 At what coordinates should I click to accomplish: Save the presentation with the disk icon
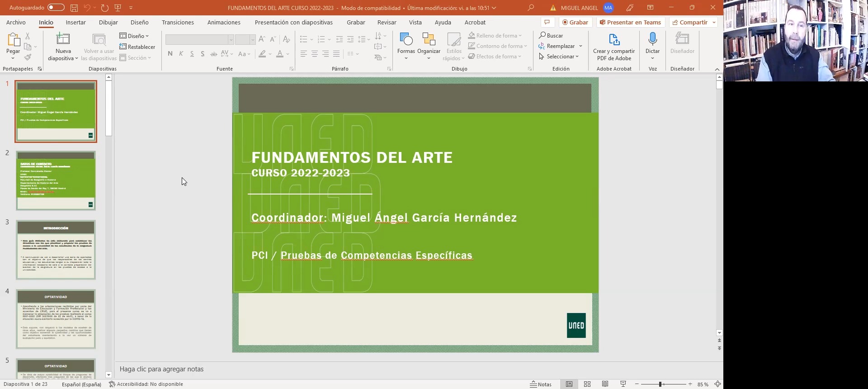pyautogui.click(x=74, y=8)
